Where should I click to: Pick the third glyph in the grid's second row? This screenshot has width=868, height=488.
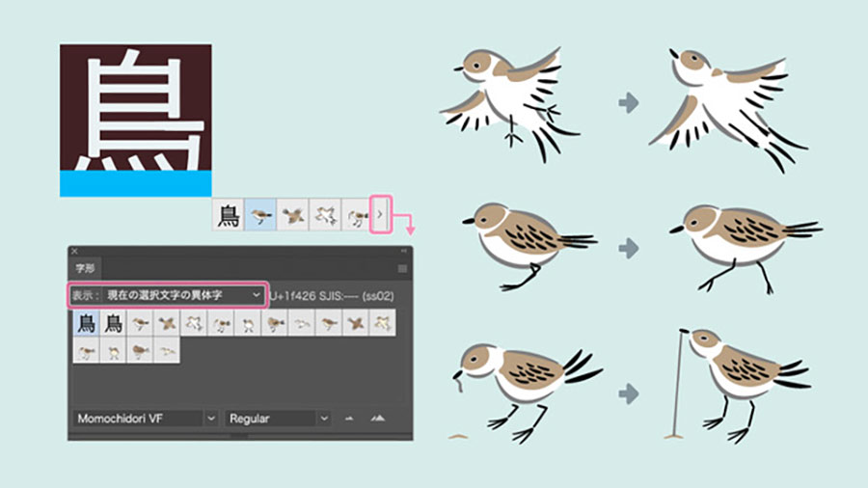141,351
